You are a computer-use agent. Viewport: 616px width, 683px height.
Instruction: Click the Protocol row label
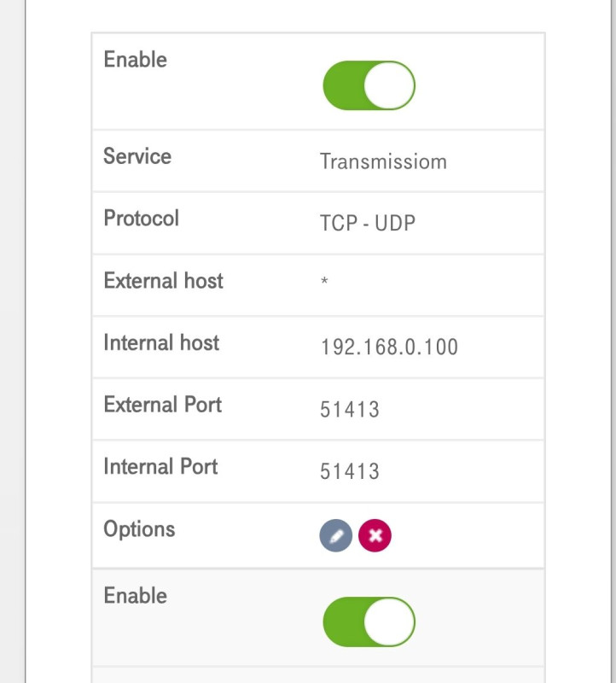click(x=142, y=219)
